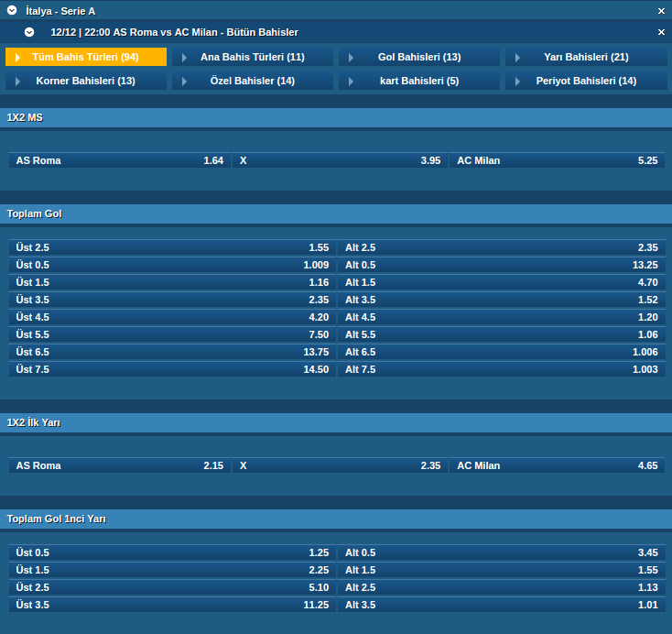Viewport: 672px width, 634px height.
Task: Choose Üst 1.5 first-half goals at 2.25
Action: [x=172, y=570]
